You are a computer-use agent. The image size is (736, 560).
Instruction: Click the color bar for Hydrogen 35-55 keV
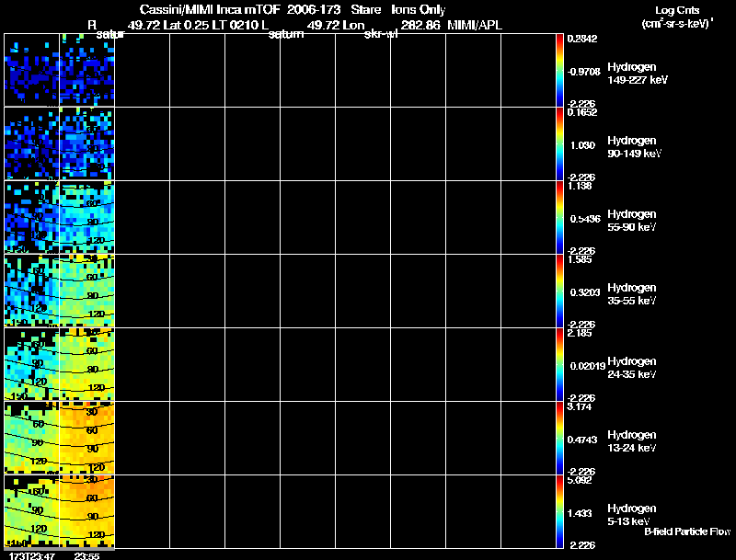pyautogui.click(x=559, y=291)
